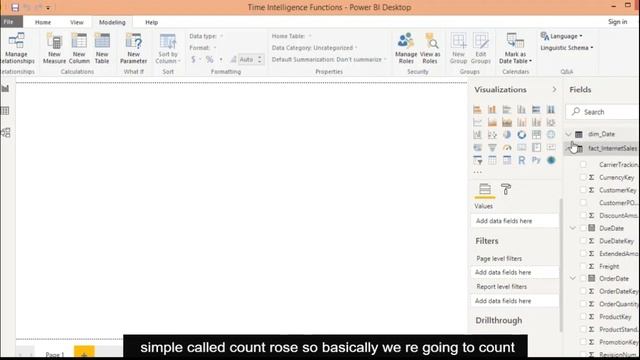Viewport: 640px width, 360px height.
Task: Select the ArcGIS globe map visual
Action: pos(551,160)
